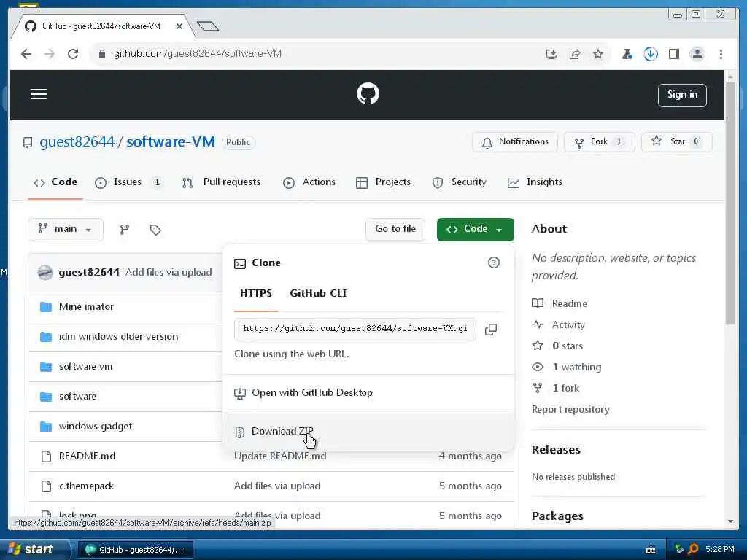Star the repository
The width and height of the screenshot is (747, 560).
click(676, 142)
